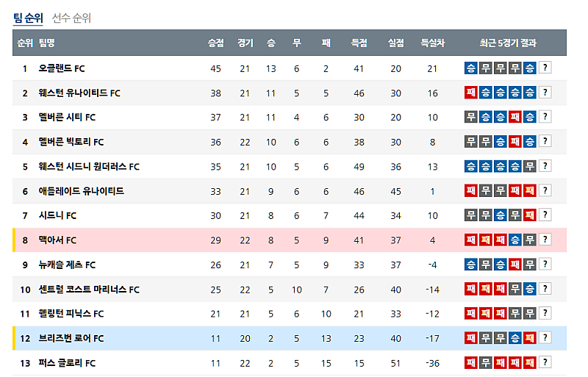Click the '?' badge in 웰링턴 피닉스 FC row

point(545,314)
